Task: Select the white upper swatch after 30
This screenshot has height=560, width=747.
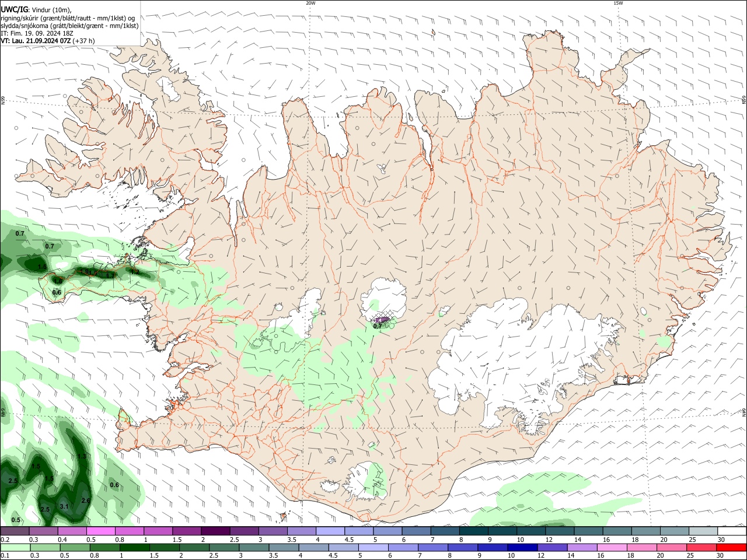Action: (x=732, y=531)
